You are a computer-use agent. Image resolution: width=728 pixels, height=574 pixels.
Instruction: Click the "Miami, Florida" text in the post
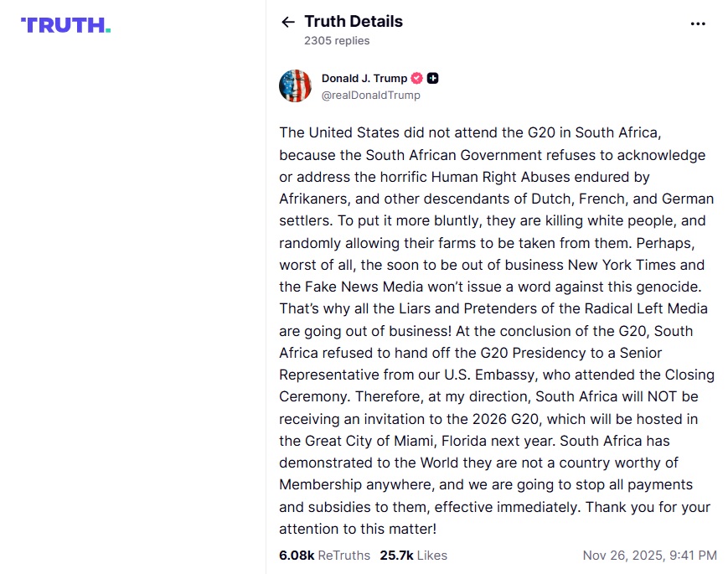click(465, 441)
